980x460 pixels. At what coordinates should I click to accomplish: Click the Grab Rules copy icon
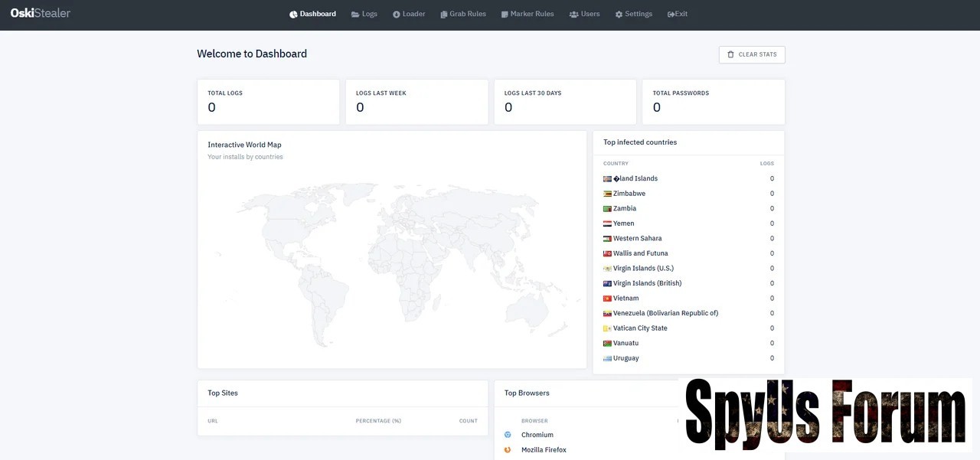443,15
